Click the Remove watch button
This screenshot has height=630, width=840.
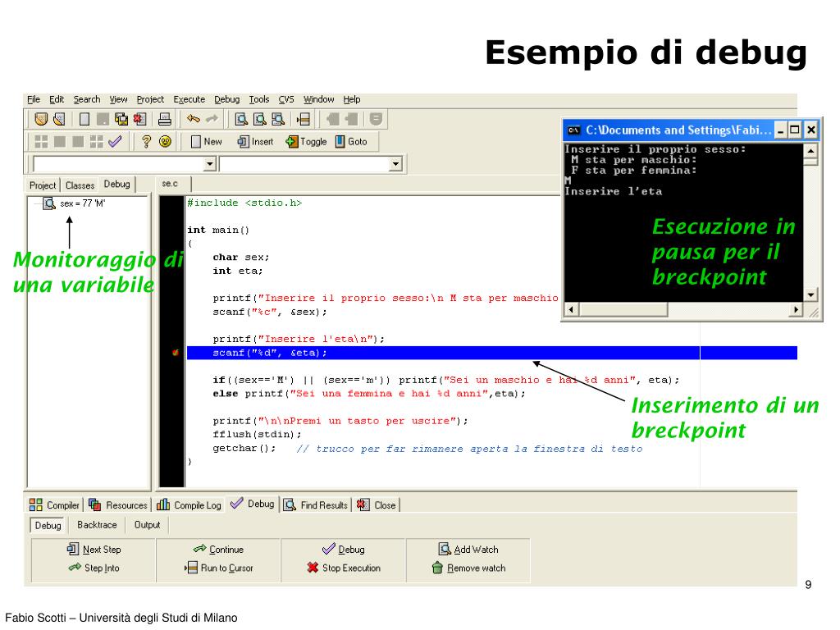coord(468,568)
